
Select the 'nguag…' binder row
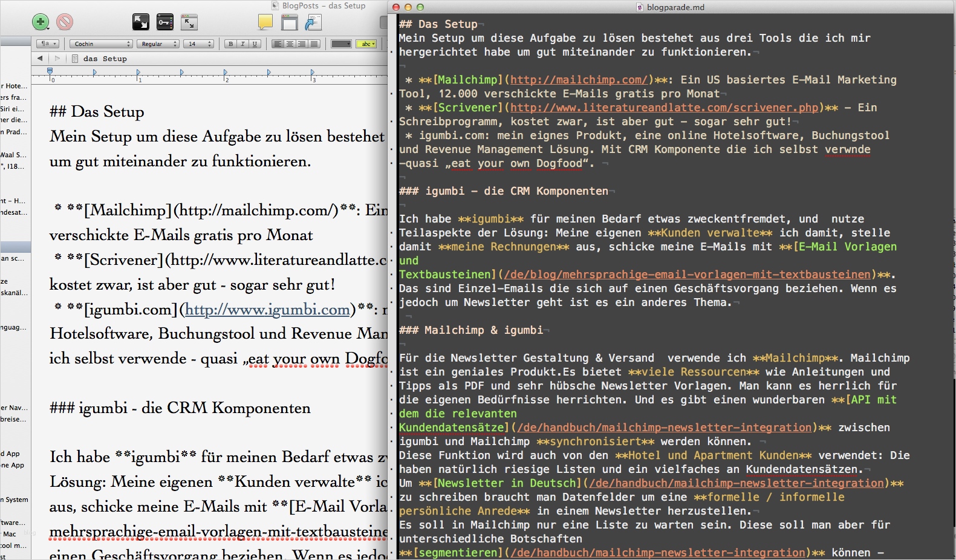click(x=13, y=327)
